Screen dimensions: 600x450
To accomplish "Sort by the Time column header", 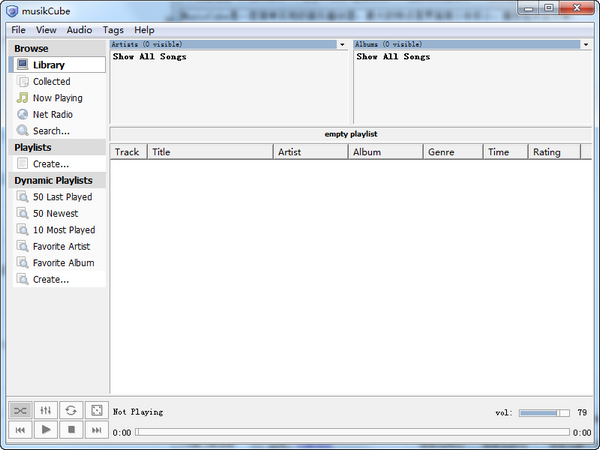I will click(505, 152).
